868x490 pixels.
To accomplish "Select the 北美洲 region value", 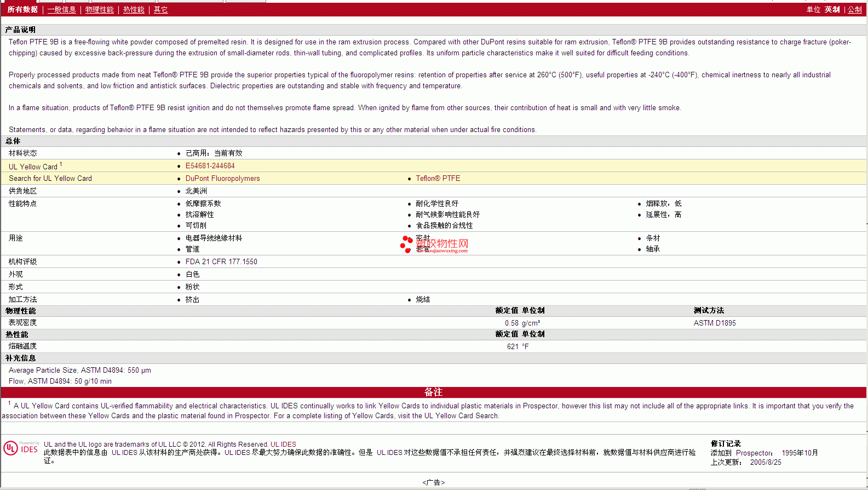I will tap(197, 191).
